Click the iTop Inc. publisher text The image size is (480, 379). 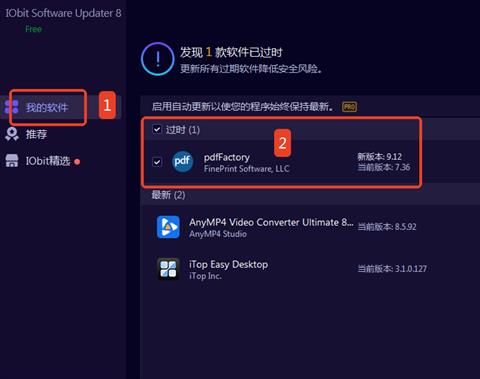205,276
